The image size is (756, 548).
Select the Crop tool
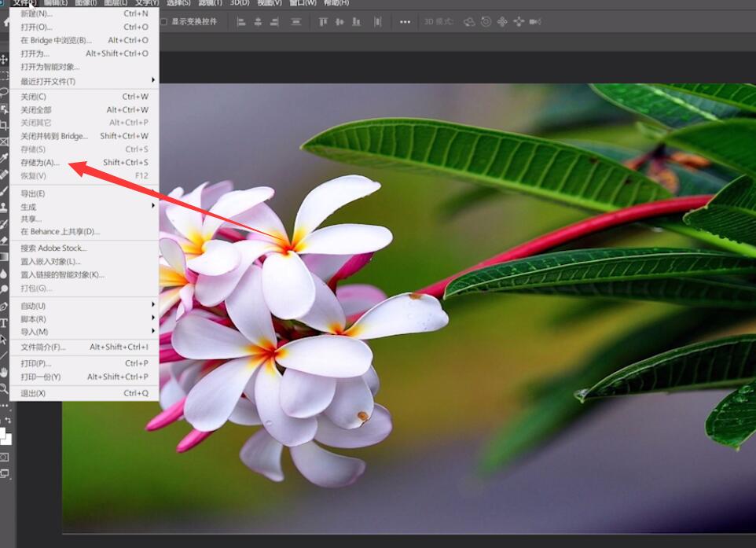click(4, 126)
